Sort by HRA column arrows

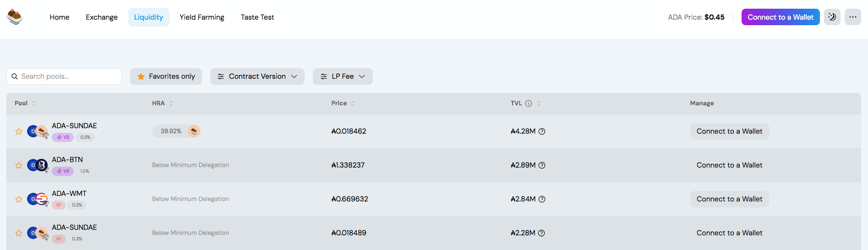tap(171, 103)
